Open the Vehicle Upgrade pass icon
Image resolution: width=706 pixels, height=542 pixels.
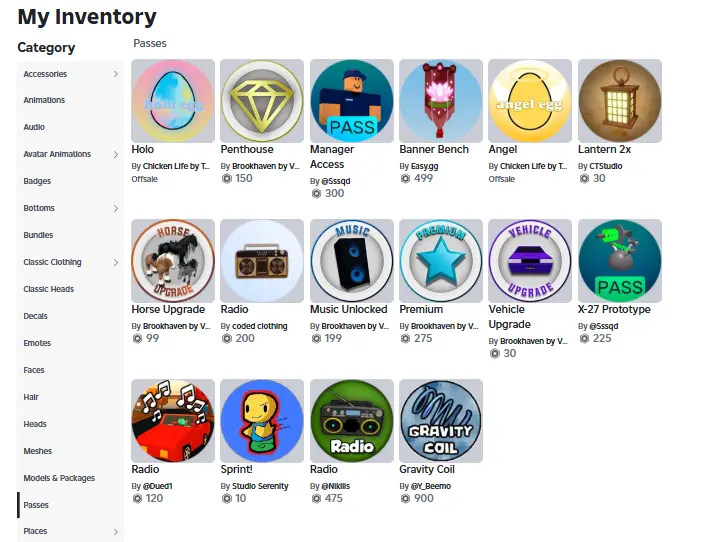[x=530, y=261]
